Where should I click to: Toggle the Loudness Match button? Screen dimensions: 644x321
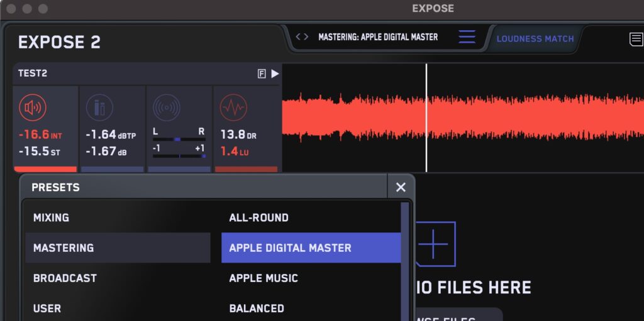click(535, 38)
